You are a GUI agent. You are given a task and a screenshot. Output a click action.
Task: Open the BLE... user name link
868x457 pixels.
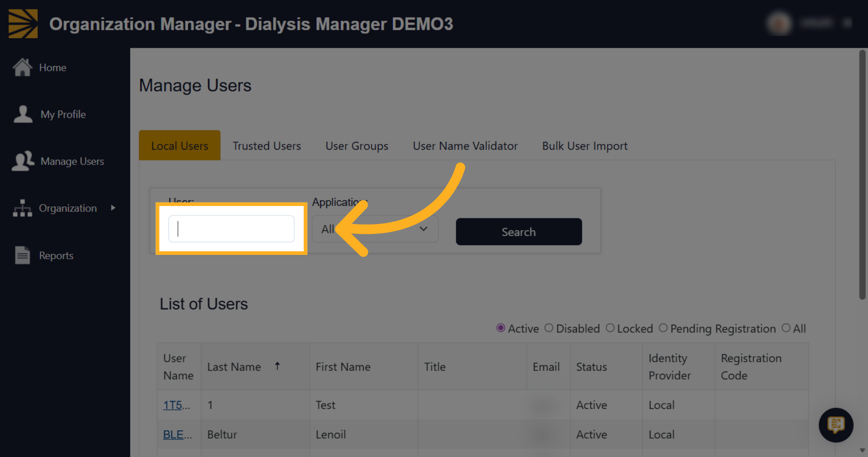(177, 434)
